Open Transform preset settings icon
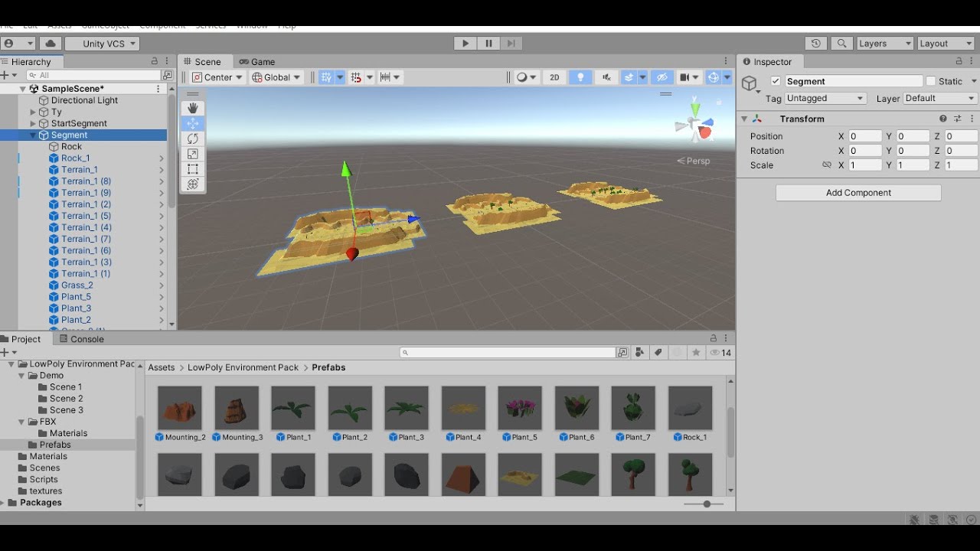The image size is (980, 551). 958,119
